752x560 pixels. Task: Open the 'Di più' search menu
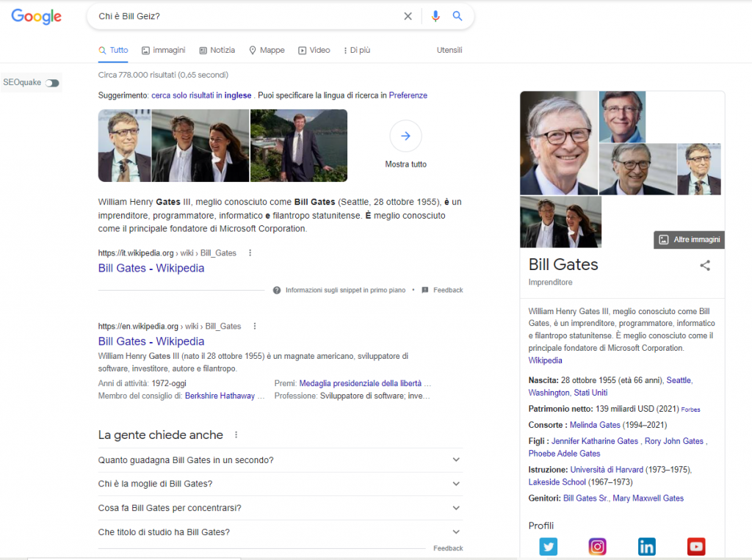[x=357, y=50]
